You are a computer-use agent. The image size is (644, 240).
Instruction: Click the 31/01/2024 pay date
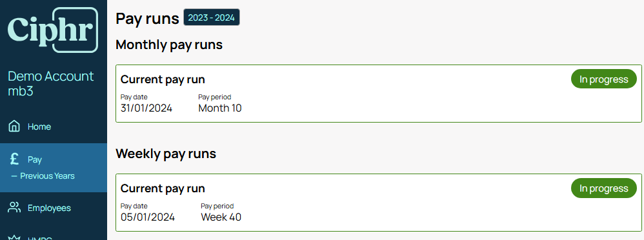[146, 108]
